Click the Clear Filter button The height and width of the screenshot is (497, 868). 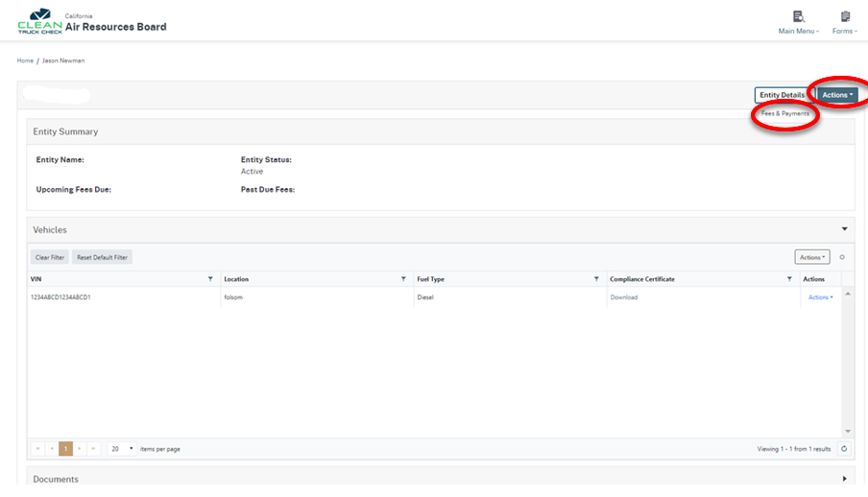[50, 257]
